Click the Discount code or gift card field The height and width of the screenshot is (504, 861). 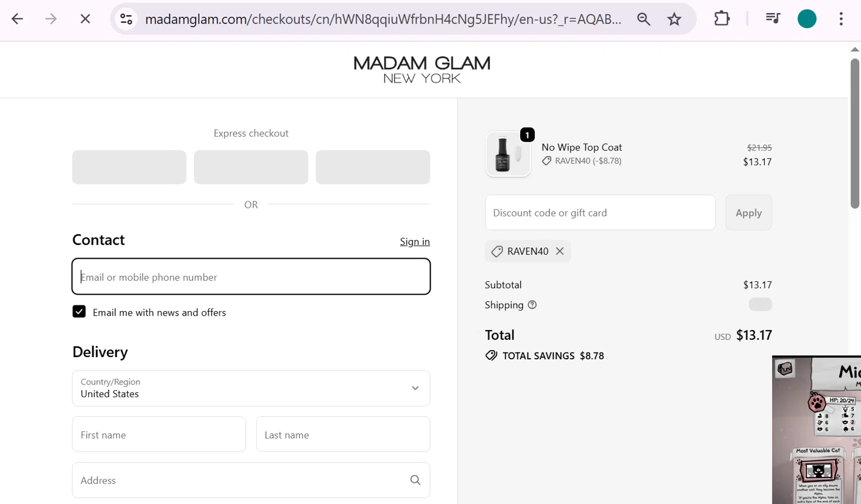(x=600, y=212)
